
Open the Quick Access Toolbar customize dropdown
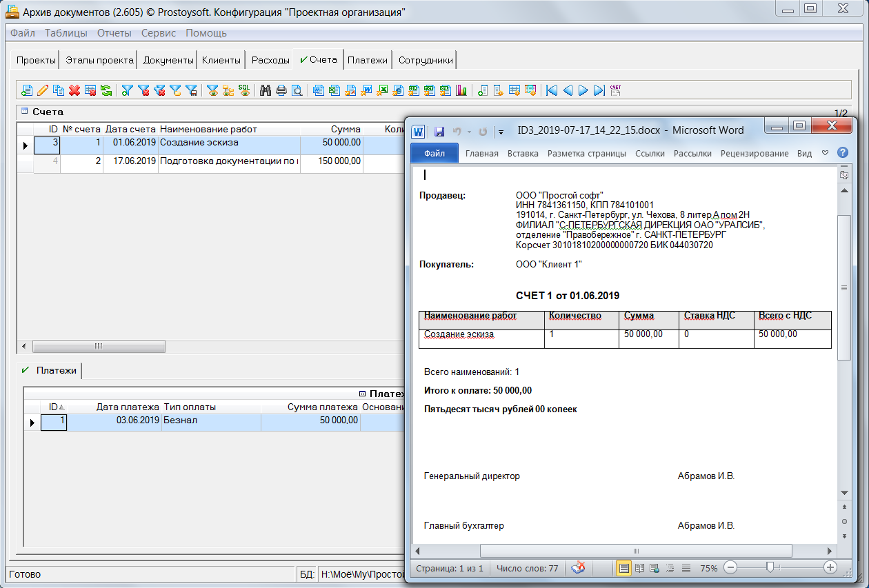[501, 131]
